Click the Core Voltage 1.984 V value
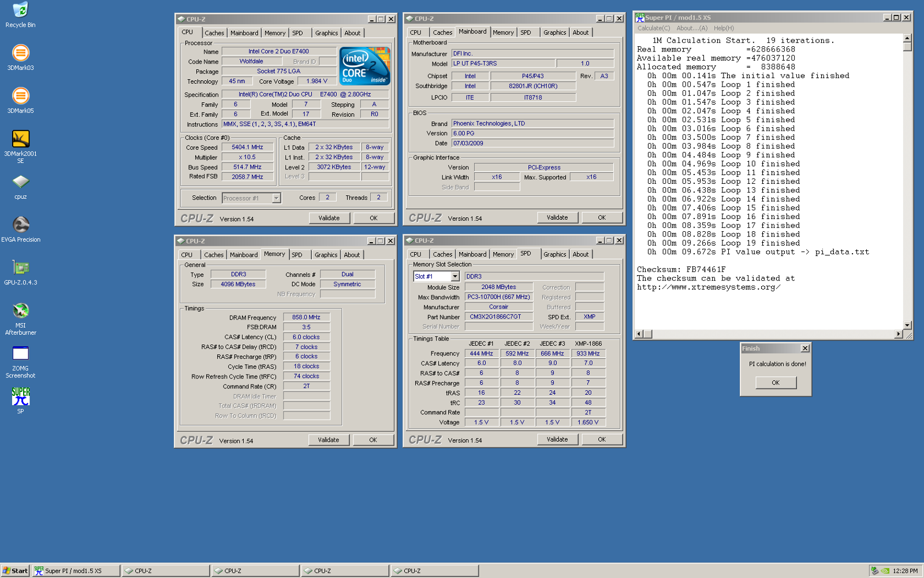The image size is (924, 578). tap(316, 81)
